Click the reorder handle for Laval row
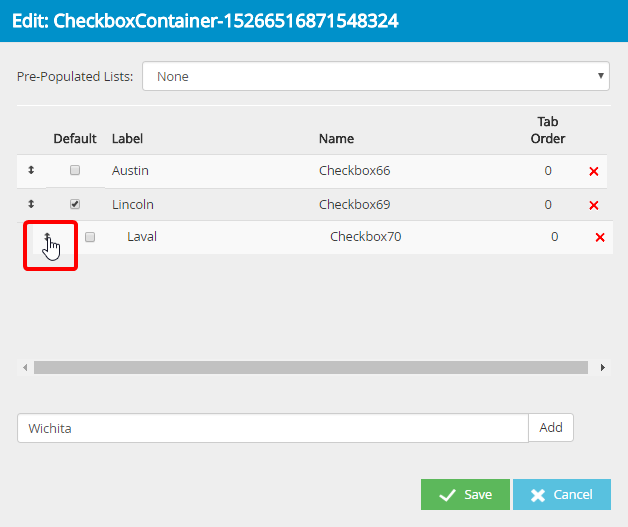 [47, 237]
